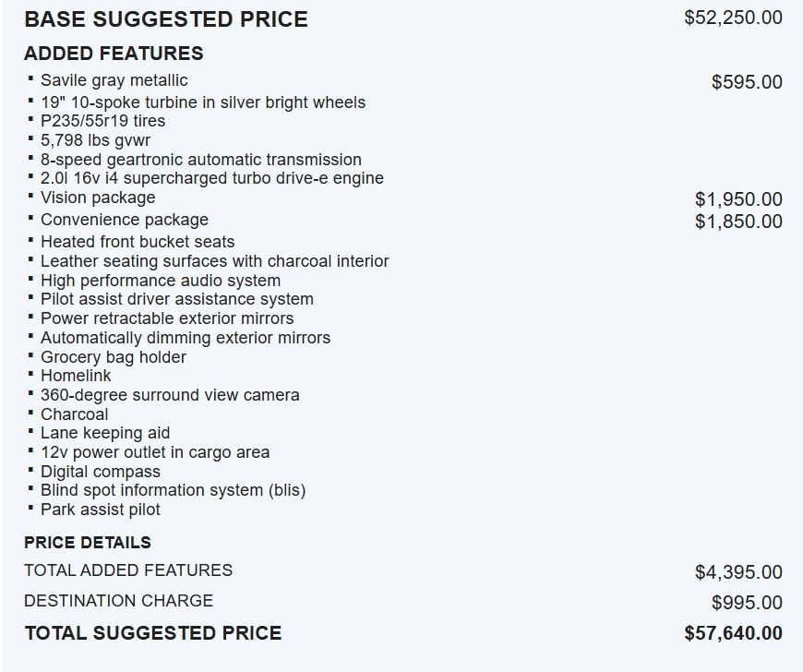Select the Blind spot information system item
This screenshot has width=803, height=672.
174,490
